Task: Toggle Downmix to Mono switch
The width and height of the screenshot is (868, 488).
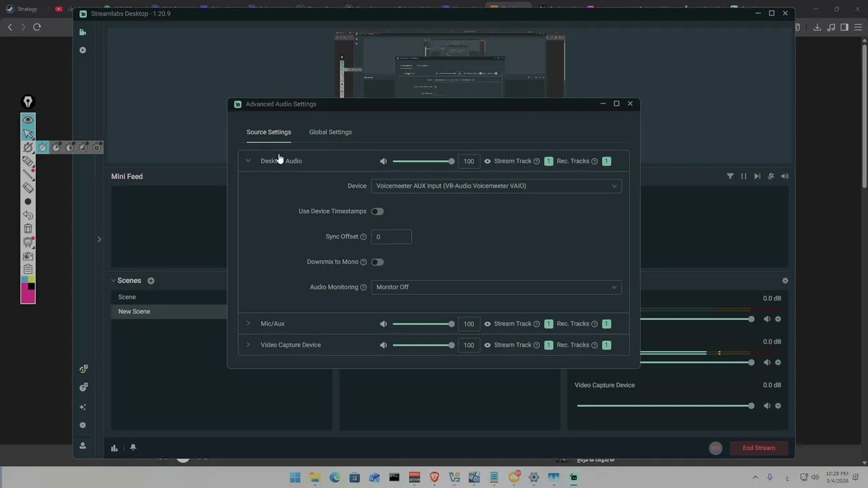Action: (x=377, y=262)
